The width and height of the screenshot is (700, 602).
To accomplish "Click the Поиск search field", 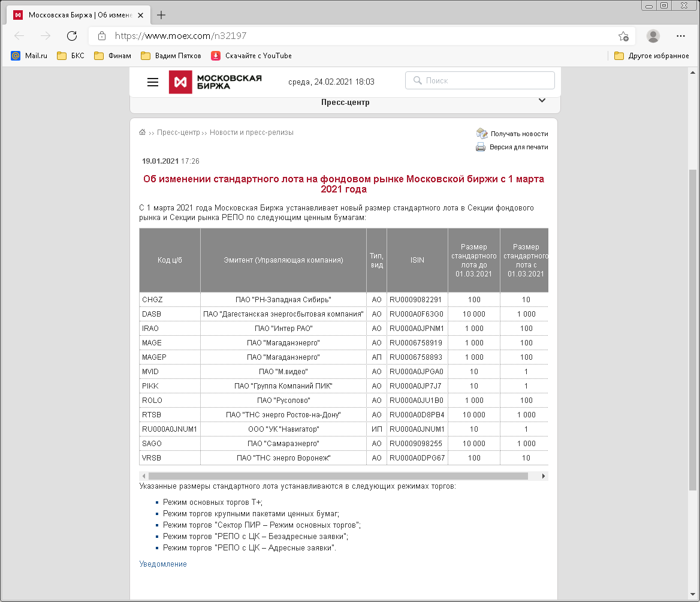I will (479, 80).
